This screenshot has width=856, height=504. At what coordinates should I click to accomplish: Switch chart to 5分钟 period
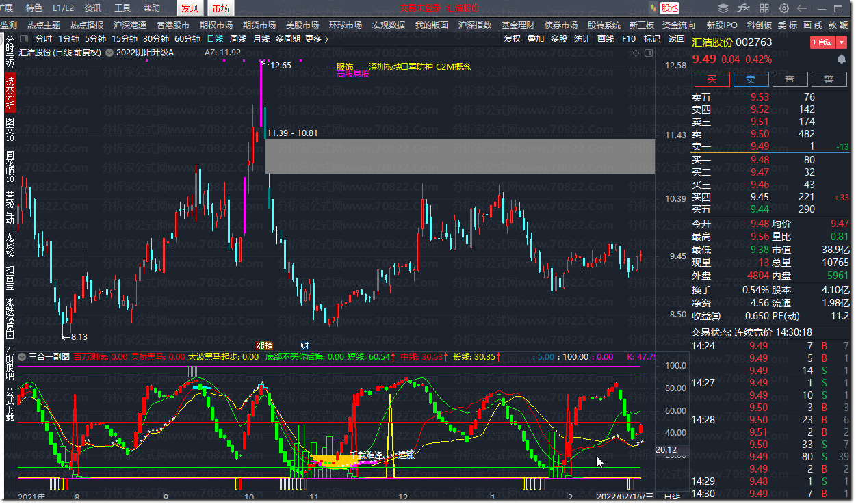click(96, 39)
